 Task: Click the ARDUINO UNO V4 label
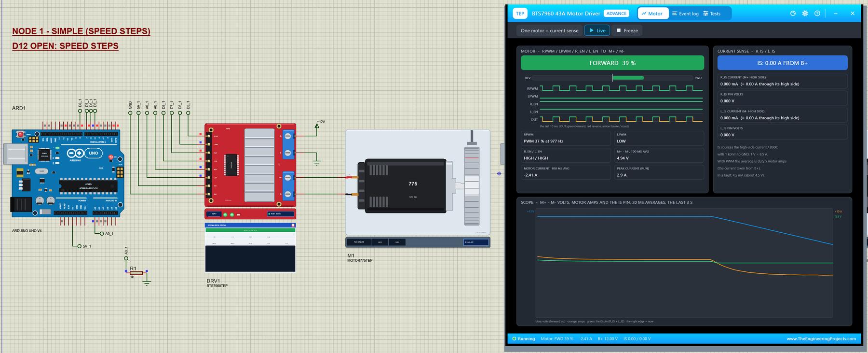[27, 231]
